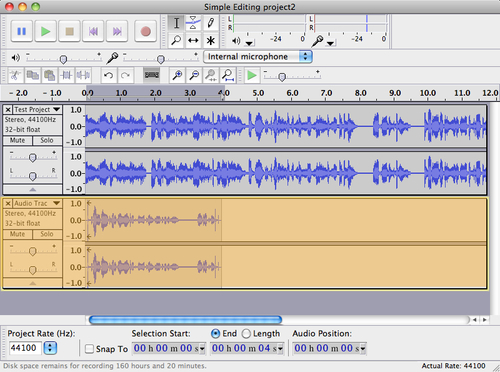Select the End radio button
Image resolution: width=500 pixels, height=372 pixels.
tap(215, 334)
